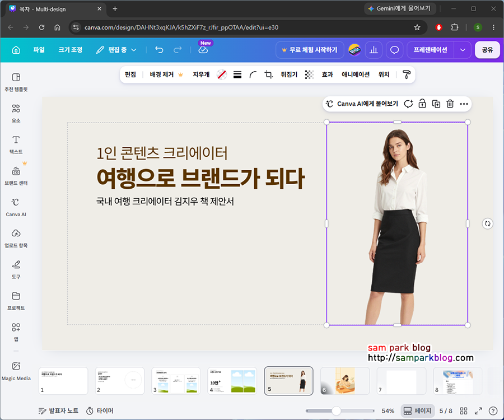Open the help question mark
Viewport: 504px width, 420px height.
point(493,410)
